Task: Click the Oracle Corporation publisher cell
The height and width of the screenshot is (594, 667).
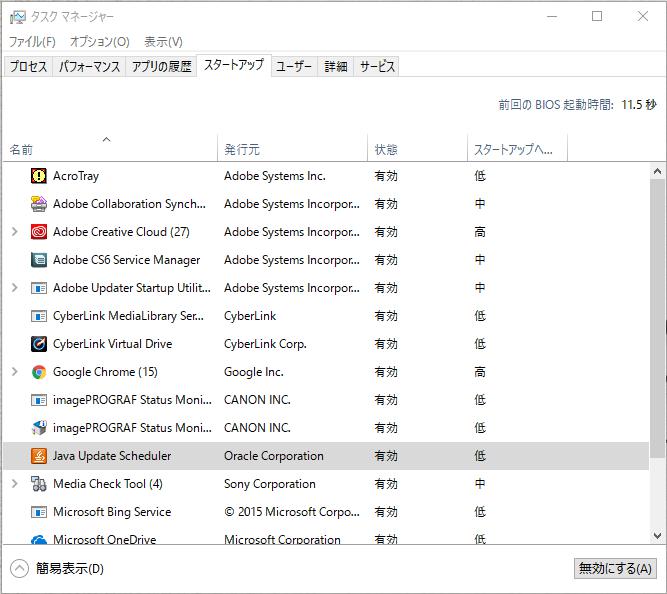Action: [274, 456]
